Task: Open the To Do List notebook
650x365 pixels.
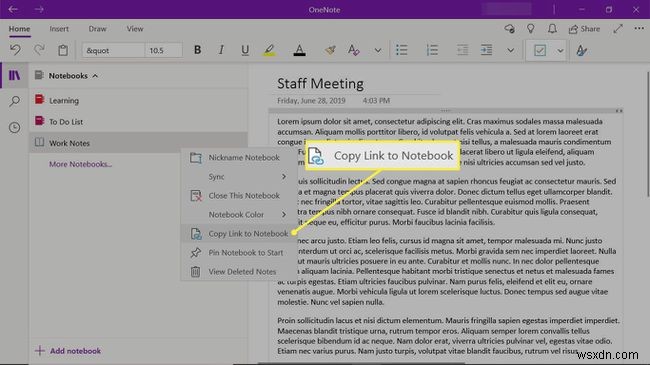Action: coord(139,122)
